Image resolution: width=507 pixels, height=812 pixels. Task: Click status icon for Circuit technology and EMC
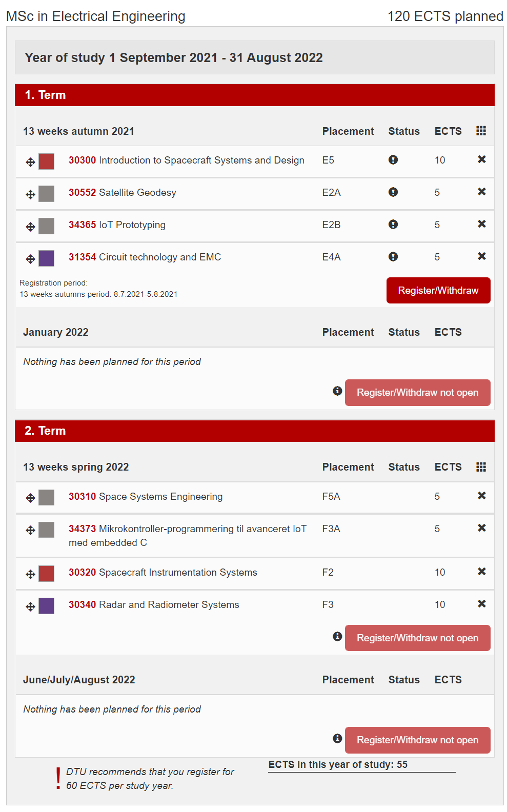coord(393,257)
